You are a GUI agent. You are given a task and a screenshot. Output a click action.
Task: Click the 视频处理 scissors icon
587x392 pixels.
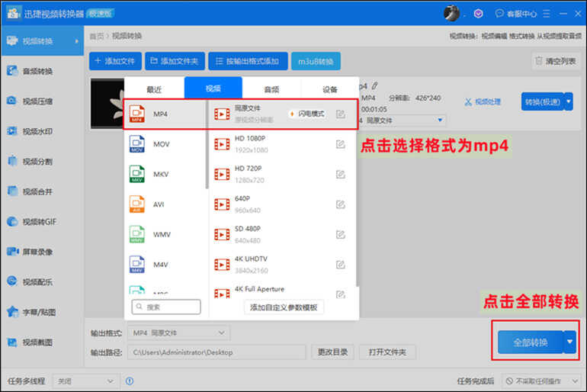click(x=469, y=101)
